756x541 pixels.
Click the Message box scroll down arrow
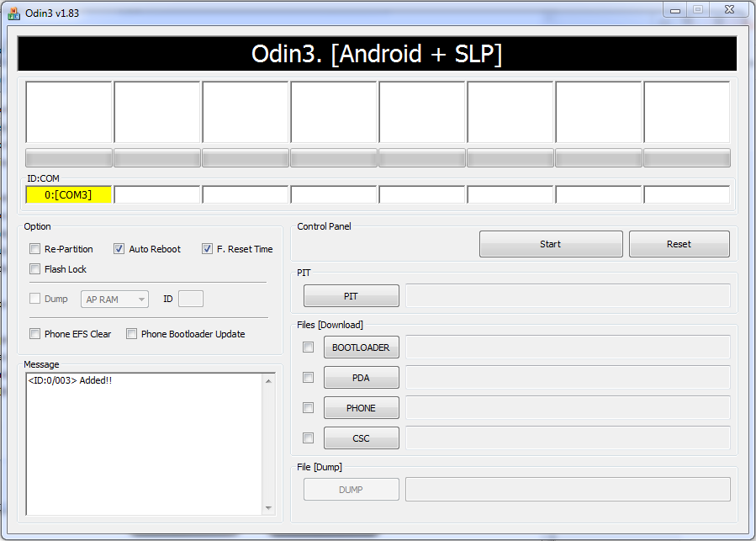point(268,507)
